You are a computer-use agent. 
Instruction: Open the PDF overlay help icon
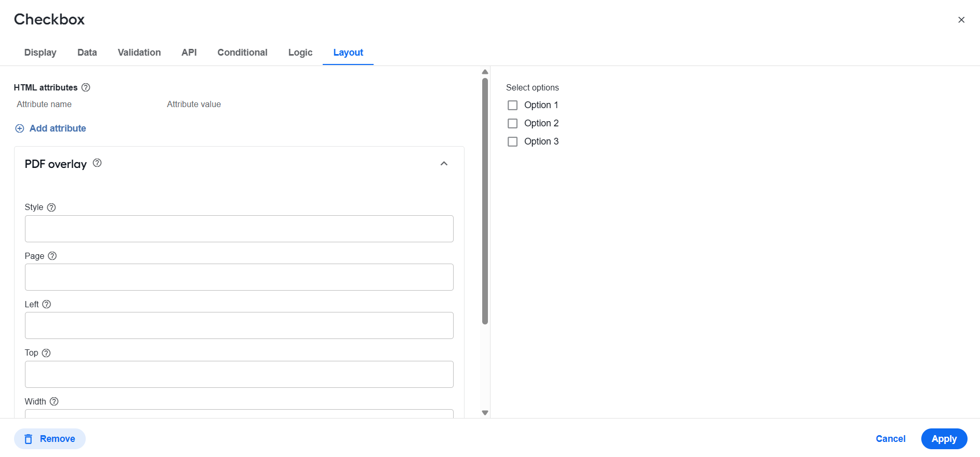coord(97,163)
